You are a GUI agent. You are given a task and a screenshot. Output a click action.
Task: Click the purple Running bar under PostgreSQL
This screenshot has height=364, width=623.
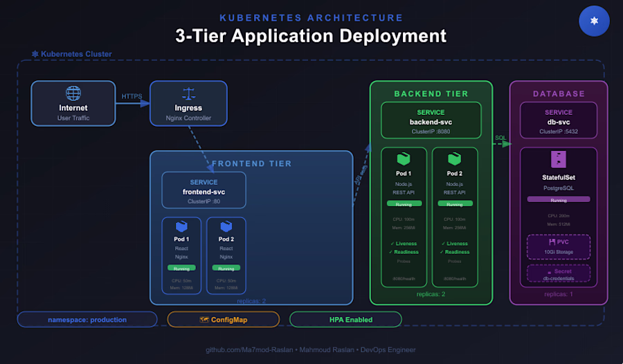click(559, 199)
